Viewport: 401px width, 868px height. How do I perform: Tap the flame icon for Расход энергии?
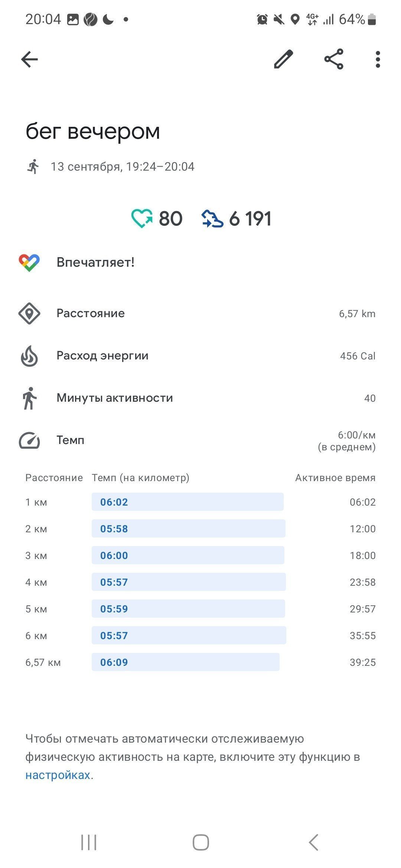pos(29,356)
